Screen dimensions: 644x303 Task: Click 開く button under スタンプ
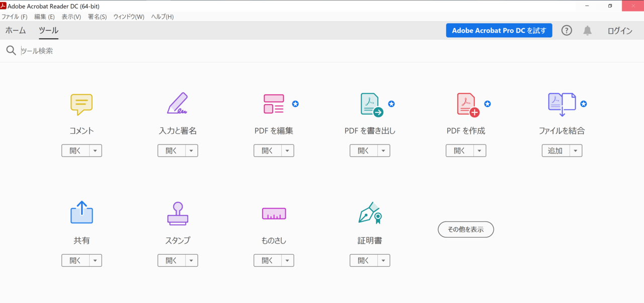[x=172, y=260]
